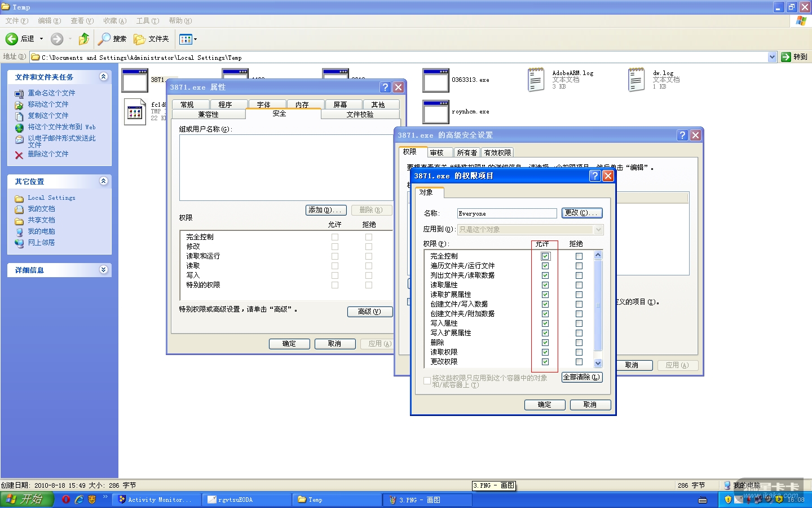Open the Back button history dropdown arrow
The height and width of the screenshot is (508, 812).
pos(41,39)
